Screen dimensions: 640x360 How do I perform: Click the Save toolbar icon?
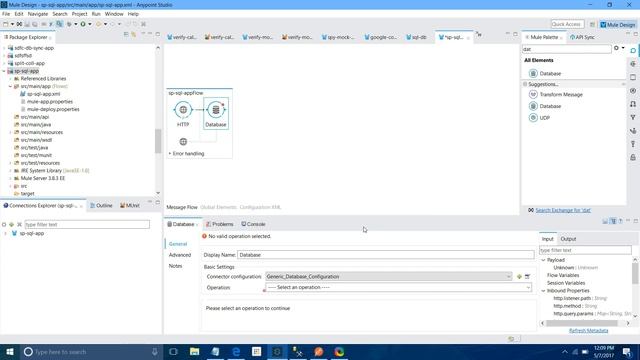27,24
